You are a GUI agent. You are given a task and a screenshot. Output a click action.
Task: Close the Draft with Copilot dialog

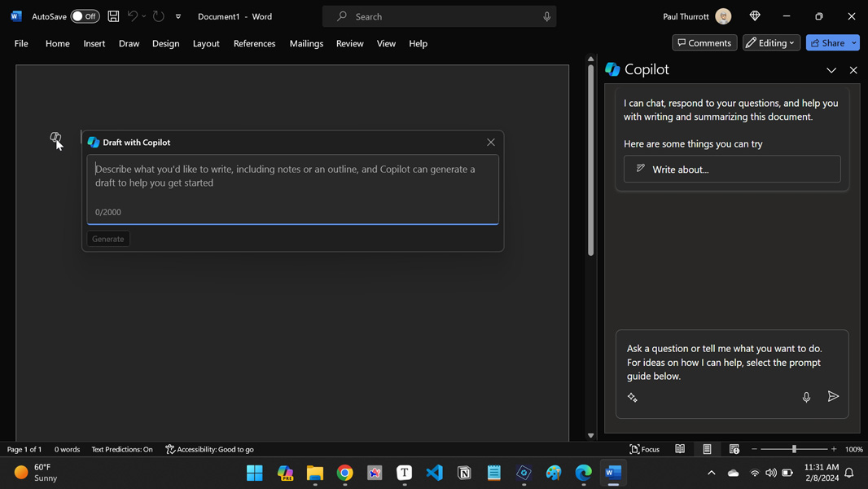point(490,143)
